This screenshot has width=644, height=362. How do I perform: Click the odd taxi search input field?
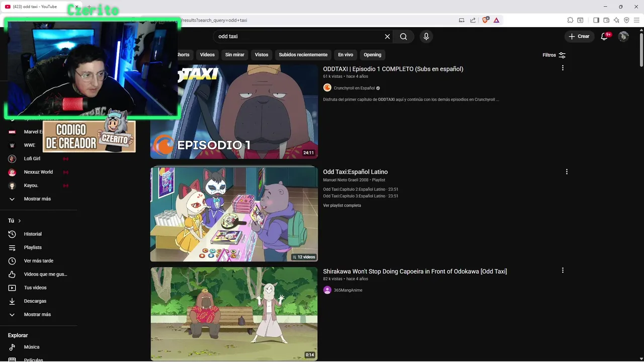[x=299, y=36]
